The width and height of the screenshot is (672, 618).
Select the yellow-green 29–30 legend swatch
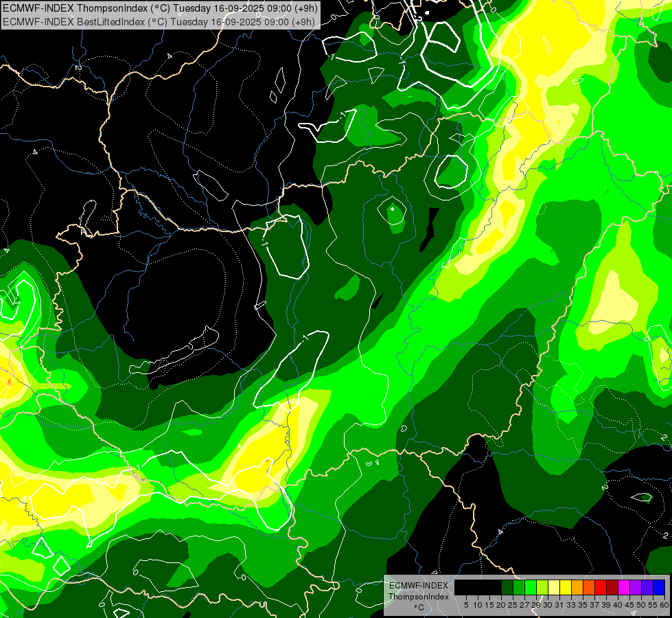542,588
